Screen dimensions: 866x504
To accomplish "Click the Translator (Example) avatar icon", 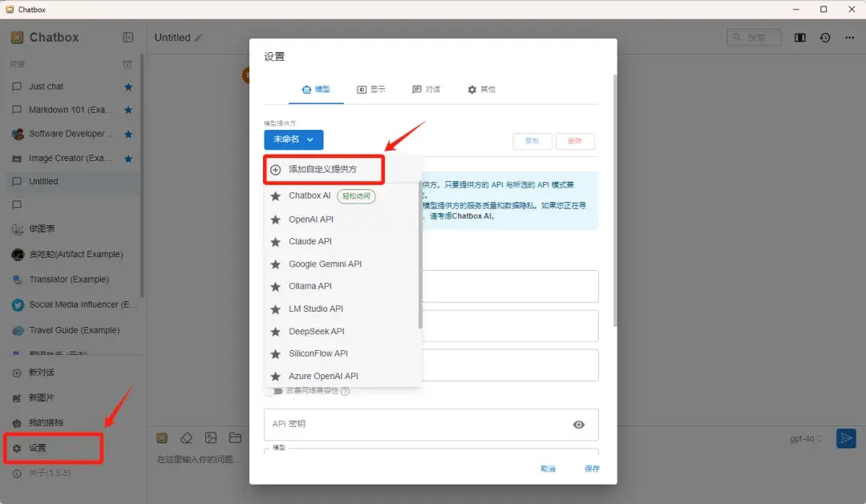I will point(18,280).
